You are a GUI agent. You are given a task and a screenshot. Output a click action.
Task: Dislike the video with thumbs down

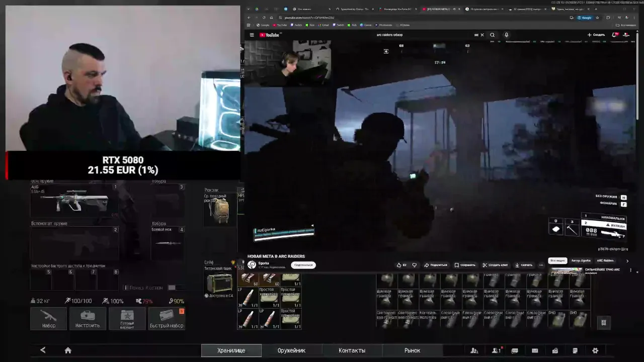click(415, 265)
